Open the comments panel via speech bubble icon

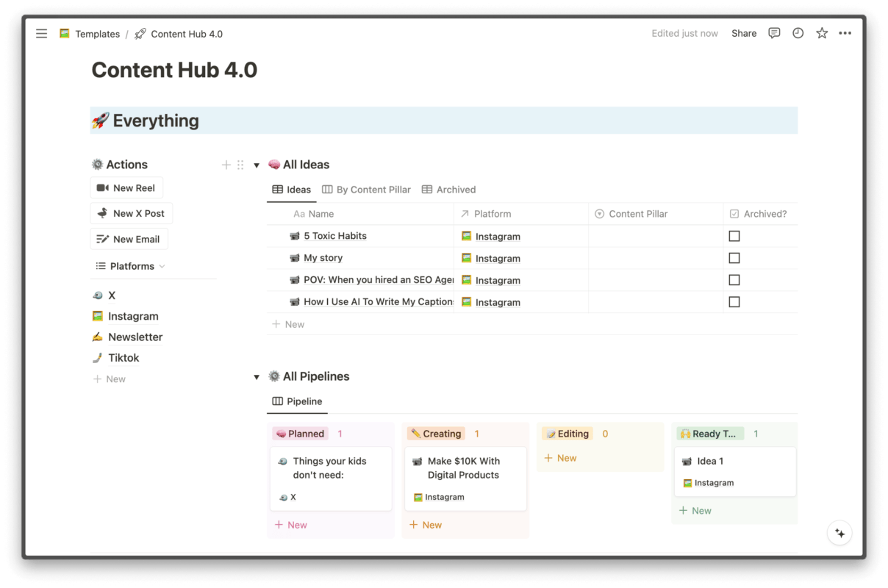click(774, 33)
